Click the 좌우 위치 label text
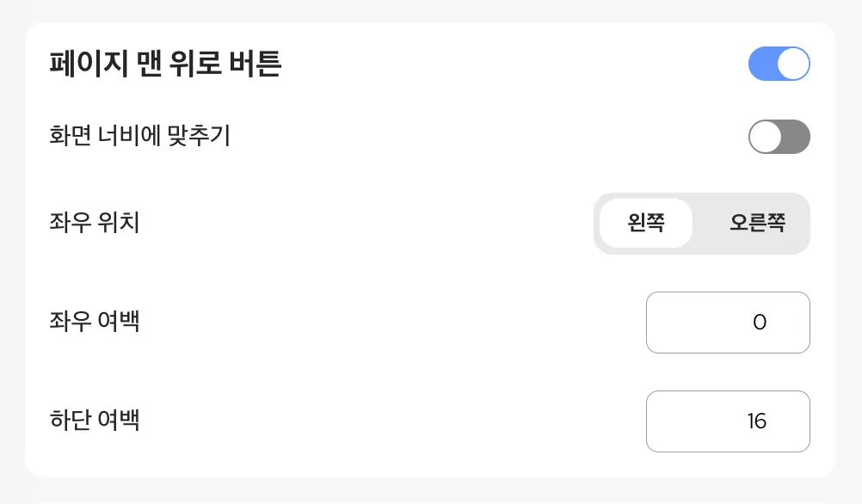862x504 pixels. tap(95, 224)
